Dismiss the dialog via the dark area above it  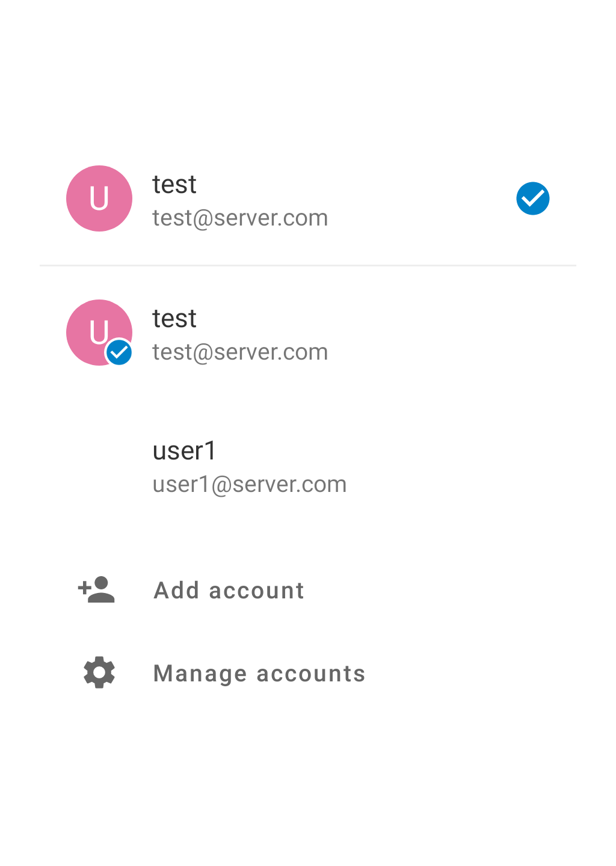pos(308,66)
